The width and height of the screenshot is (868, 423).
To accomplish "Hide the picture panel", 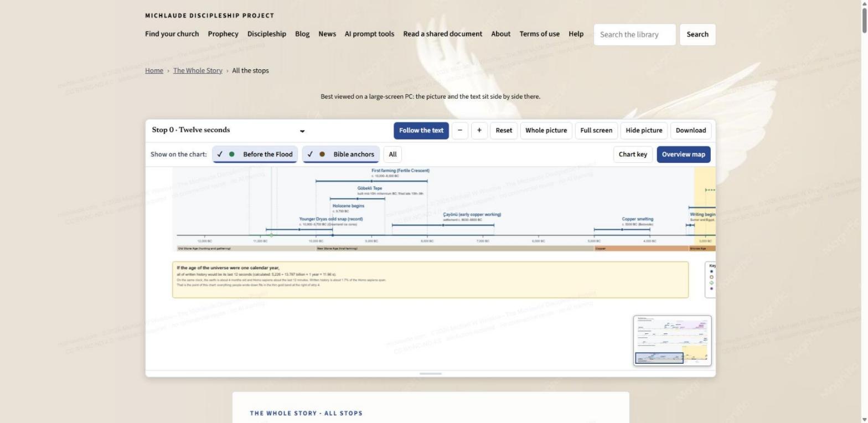I will tap(644, 131).
